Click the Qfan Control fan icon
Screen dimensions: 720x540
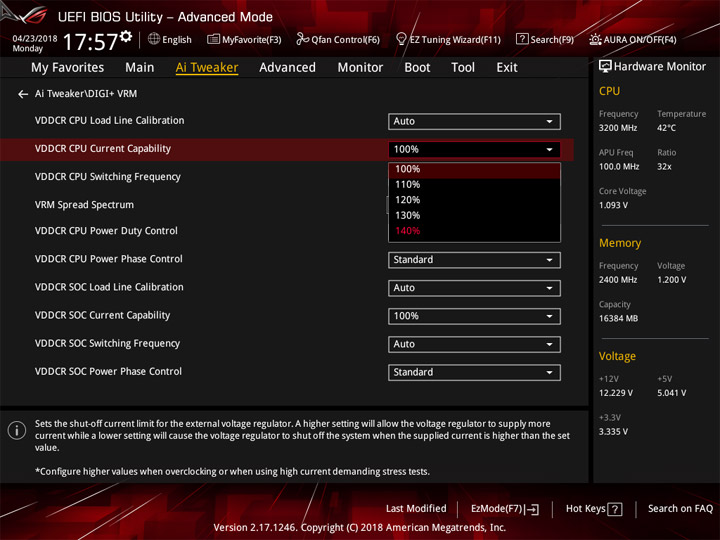point(302,39)
